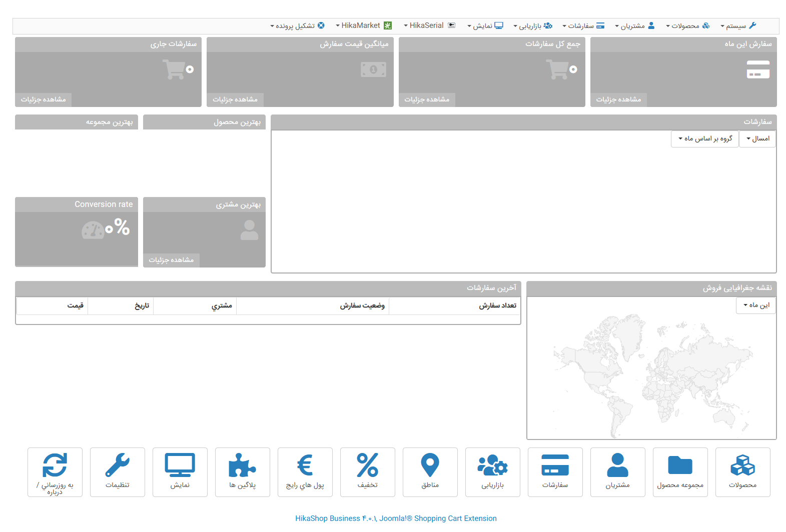View details of سفارشات جاری card
The width and height of the screenshot is (786, 532).
[x=44, y=99]
